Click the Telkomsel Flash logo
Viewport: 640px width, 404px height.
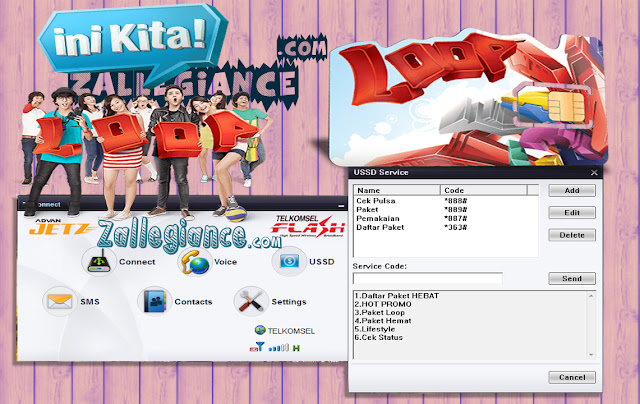(x=308, y=226)
